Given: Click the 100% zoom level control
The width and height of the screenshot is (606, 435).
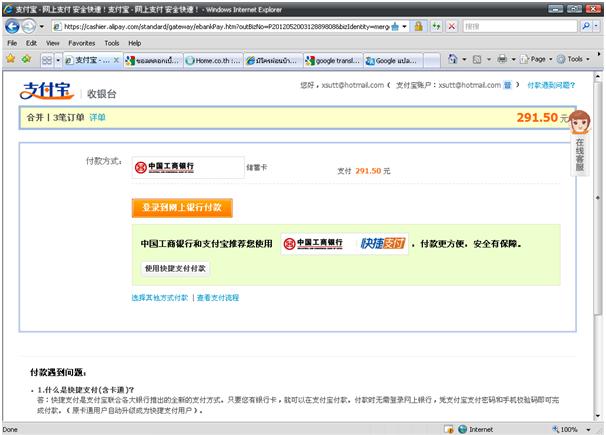Looking at the screenshot, I should pos(565,429).
